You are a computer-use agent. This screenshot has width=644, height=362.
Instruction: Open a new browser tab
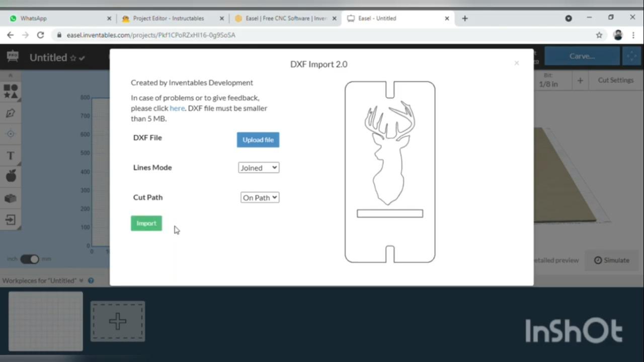coord(465,18)
